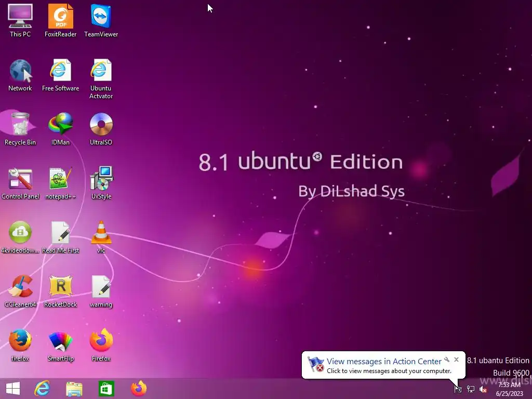The height and width of the screenshot is (399, 532).
Task: Click the muted volume tray icon
Action: (x=483, y=389)
